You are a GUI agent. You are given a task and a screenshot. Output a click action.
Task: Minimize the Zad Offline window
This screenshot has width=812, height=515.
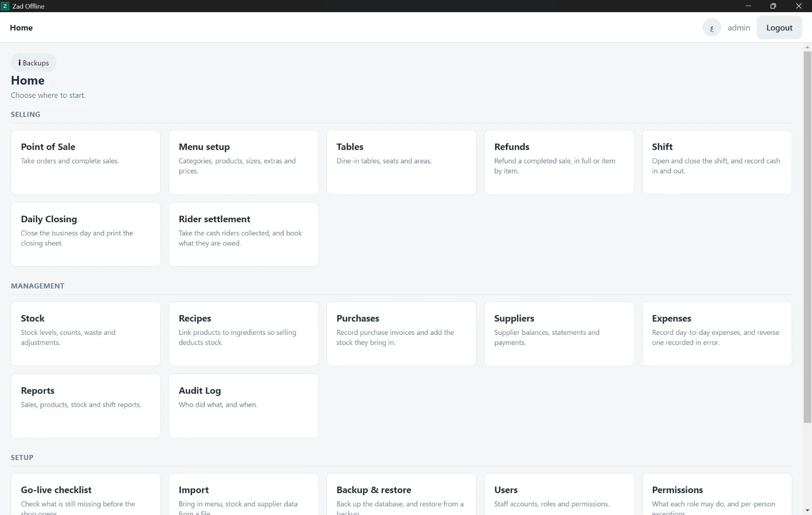coord(748,6)
